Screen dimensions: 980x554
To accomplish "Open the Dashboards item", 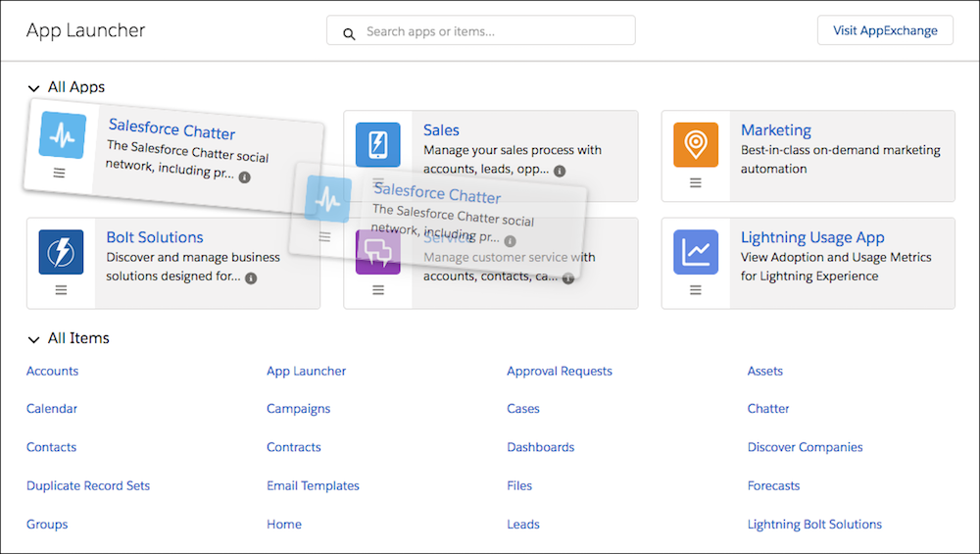I will click(541, 447).
